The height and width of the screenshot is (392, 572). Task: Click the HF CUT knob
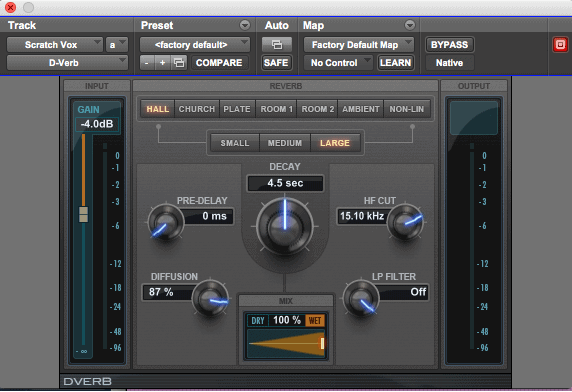(x=405, y=221)
